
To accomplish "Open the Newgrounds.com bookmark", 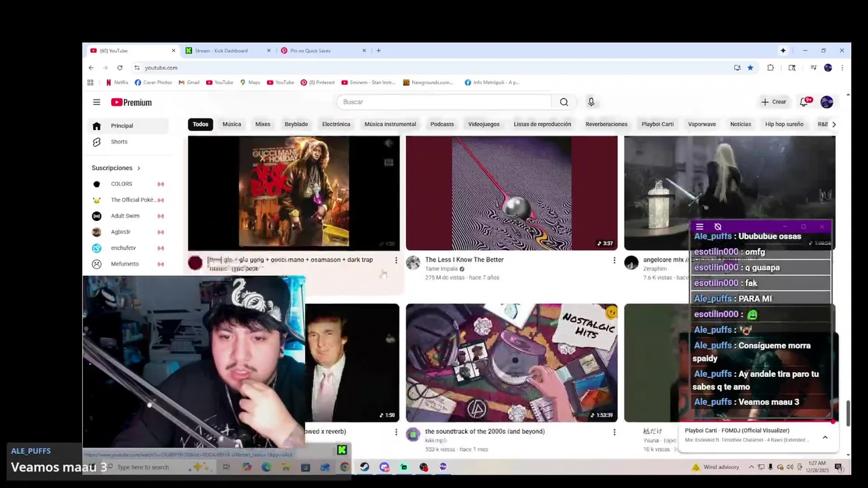I will pos(428,83).
